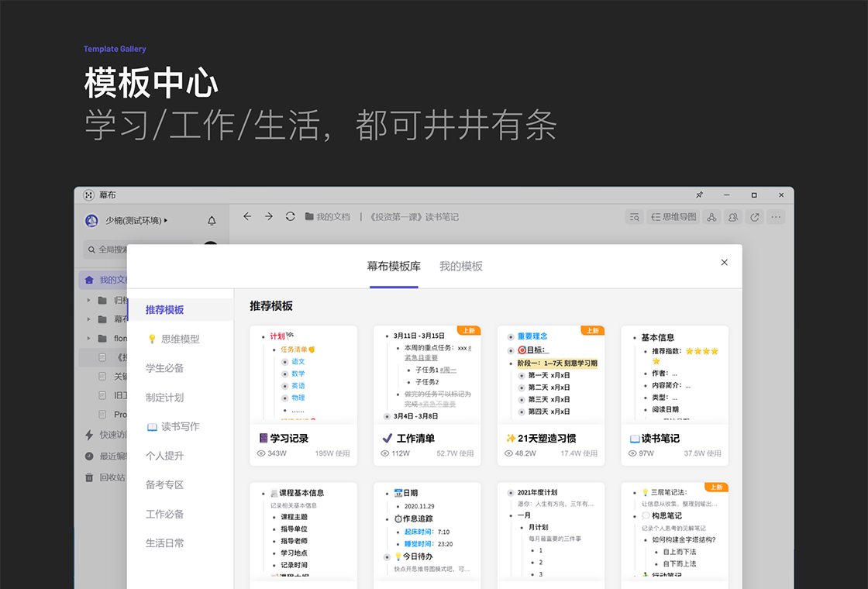
Task: Select the 推荐模板 category
Action: (181, 309)
